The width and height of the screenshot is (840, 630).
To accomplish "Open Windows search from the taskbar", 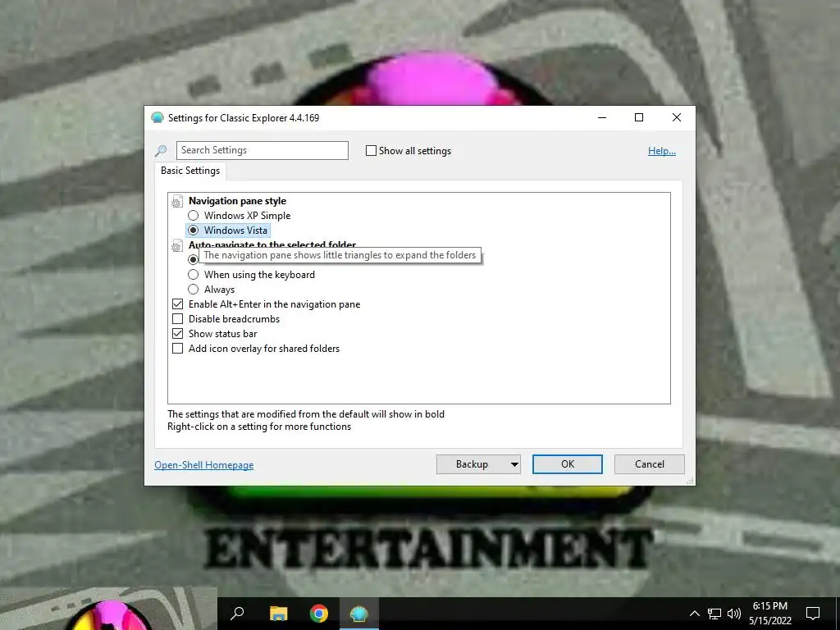I will [237, 614].
